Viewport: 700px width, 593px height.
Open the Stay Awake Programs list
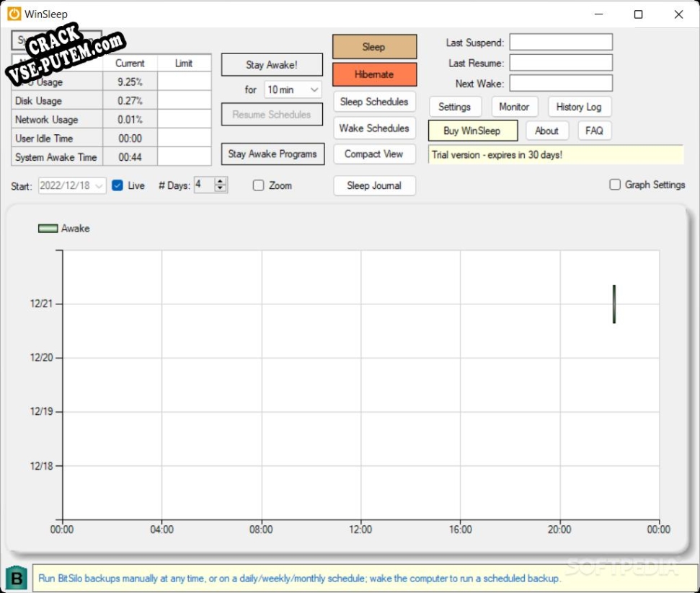pos(272,154)
